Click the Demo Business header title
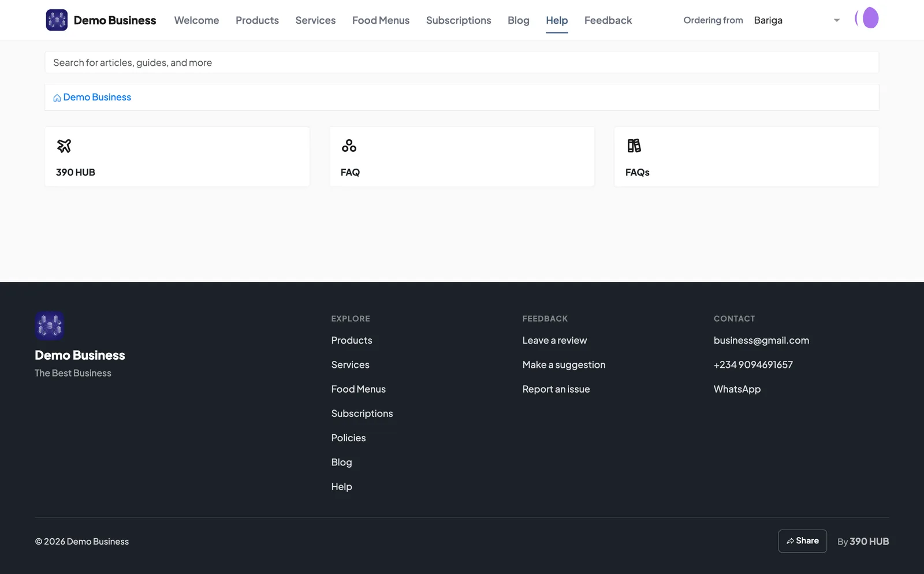924x574 pixels. click(x=115, y=20)
